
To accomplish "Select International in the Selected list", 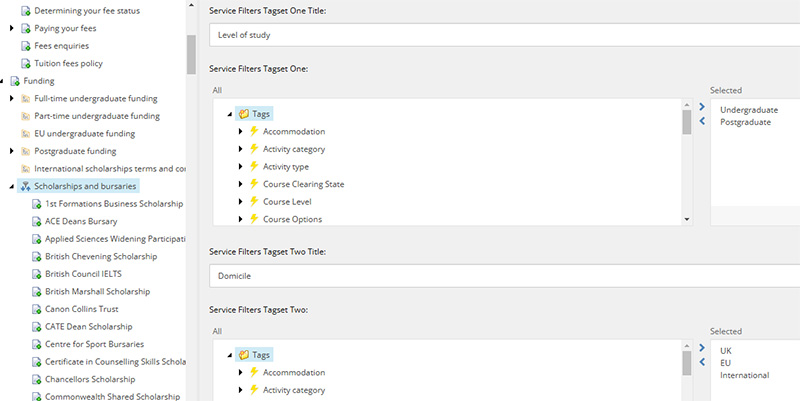I will (x=744, y=375).
